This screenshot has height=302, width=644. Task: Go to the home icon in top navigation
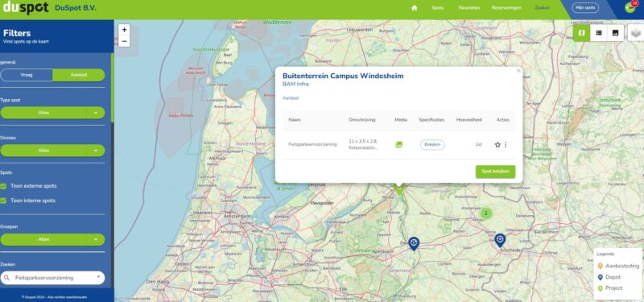415,8
